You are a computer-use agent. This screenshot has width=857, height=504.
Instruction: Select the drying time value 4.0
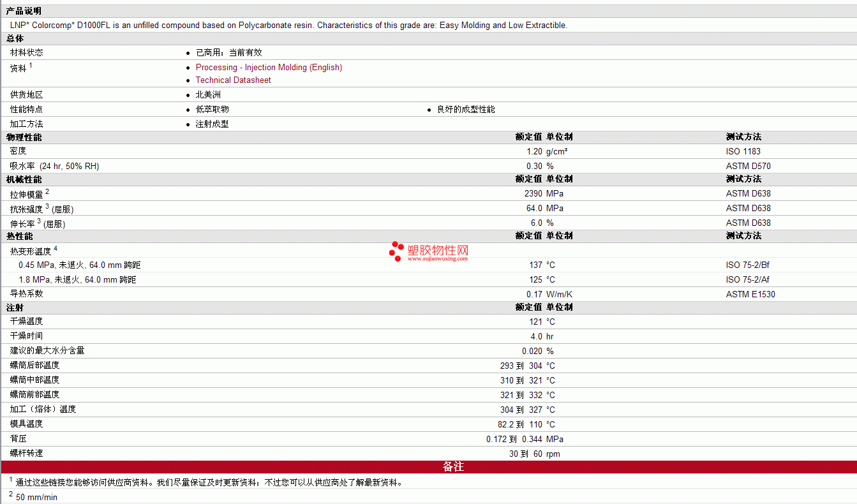pos(537,337)
